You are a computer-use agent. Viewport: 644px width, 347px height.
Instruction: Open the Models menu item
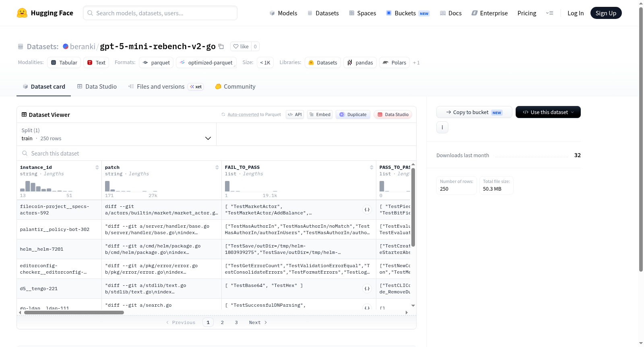click(x=283, y=13)
